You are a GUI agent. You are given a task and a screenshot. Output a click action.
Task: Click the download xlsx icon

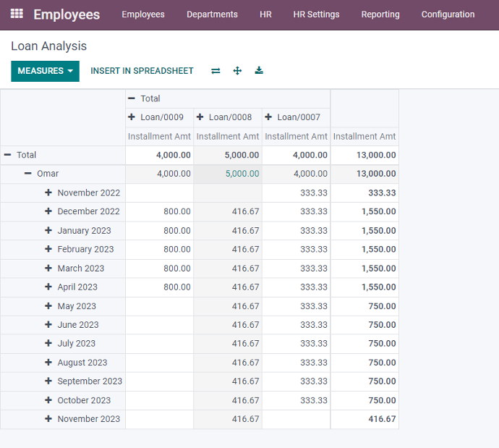[x=259, y=71]
